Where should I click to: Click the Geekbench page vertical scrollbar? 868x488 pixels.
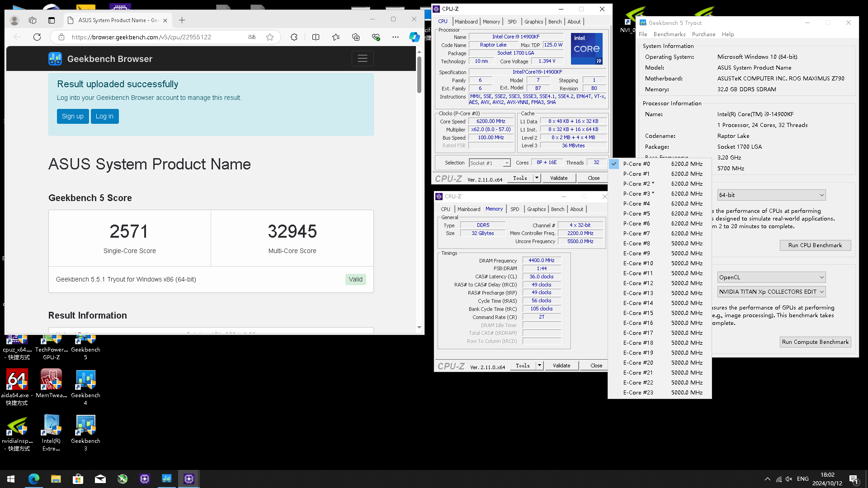click(x=419, y=75)
